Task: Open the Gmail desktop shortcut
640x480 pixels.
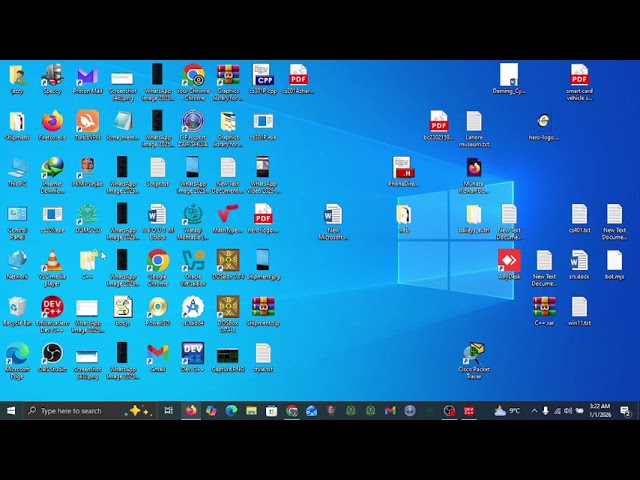Action: [x=157, y=354]
